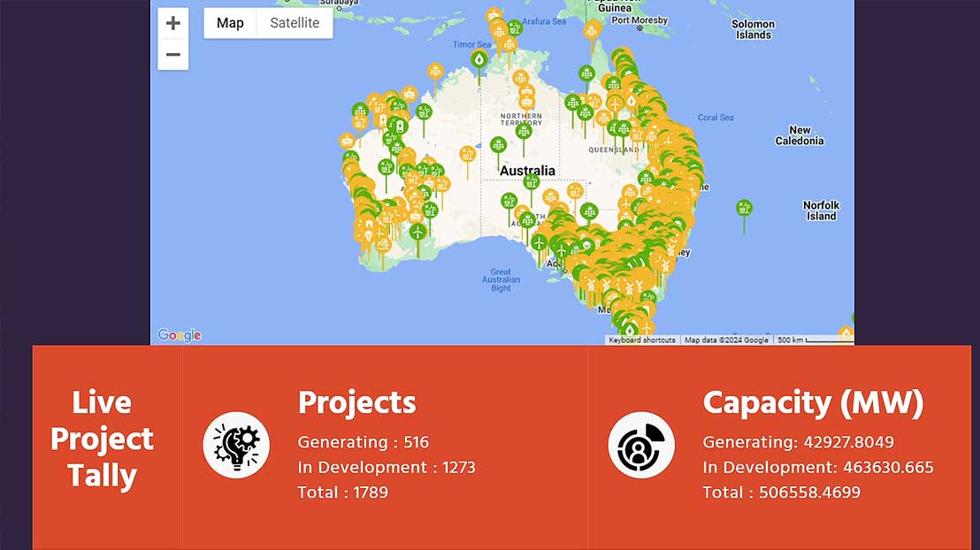Click the 'Great Australian Bight' map label

click(x=501, y=280)
